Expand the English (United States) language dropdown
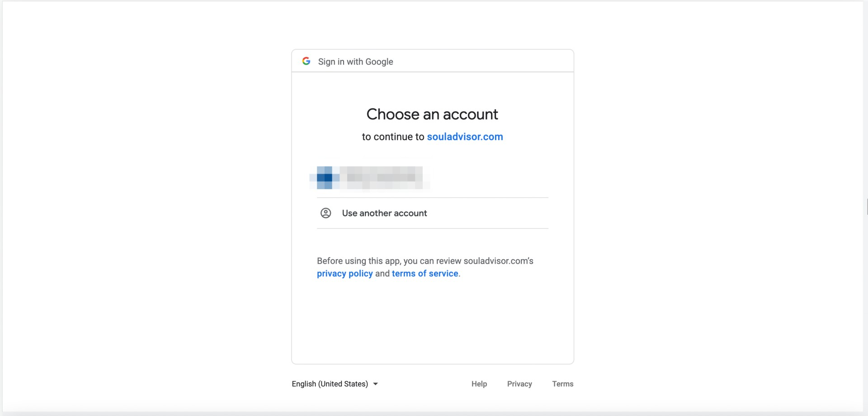The height and width of the screenshot is (416, 868). point(335,384)
